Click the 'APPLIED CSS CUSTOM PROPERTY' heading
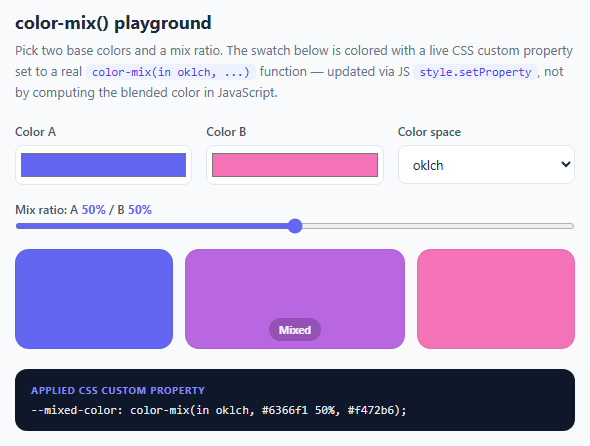This screenshot has width=590, height=446. coord(118,391)
